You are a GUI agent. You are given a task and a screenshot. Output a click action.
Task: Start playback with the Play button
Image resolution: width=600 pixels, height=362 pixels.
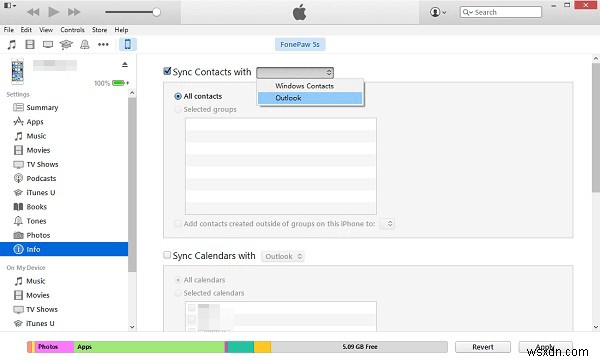click(54, 12)
